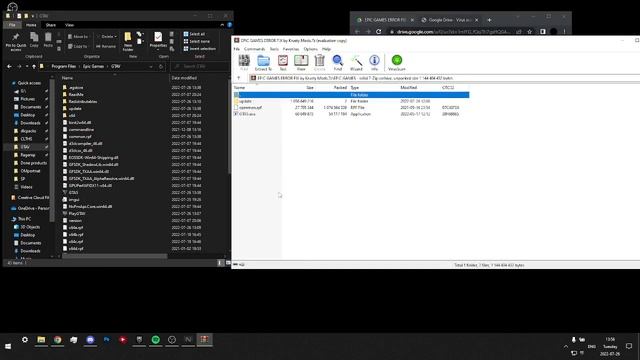Open Discord from the taskbar
640x360 pixels.
click(x=90, y=340)
